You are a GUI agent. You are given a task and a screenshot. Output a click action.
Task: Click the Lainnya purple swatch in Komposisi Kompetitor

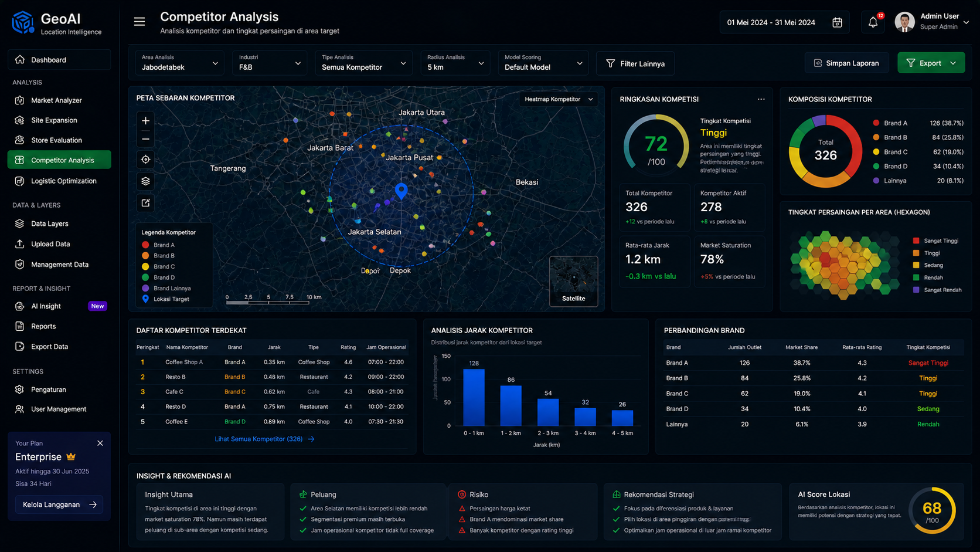[876, 181]
